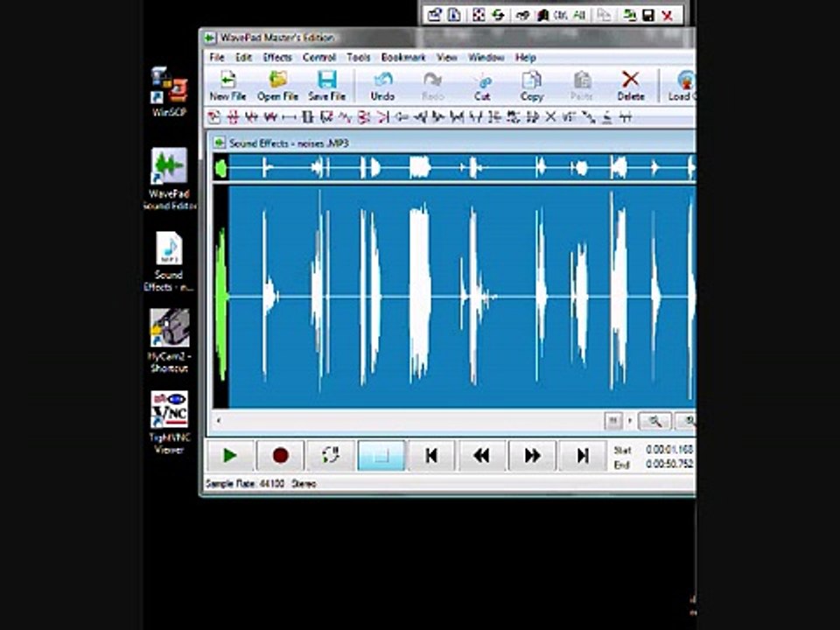Jump to start of the audio file

click(x=431, y=455)
